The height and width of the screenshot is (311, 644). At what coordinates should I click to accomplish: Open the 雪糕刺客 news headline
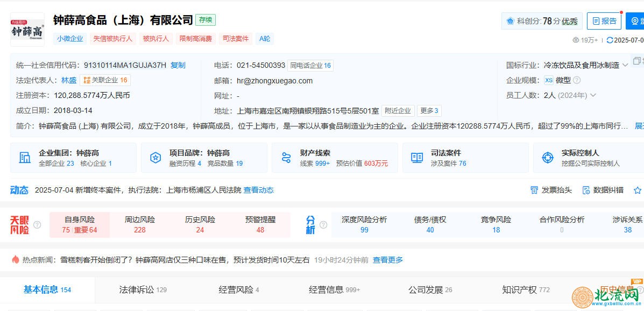(185, 260)
